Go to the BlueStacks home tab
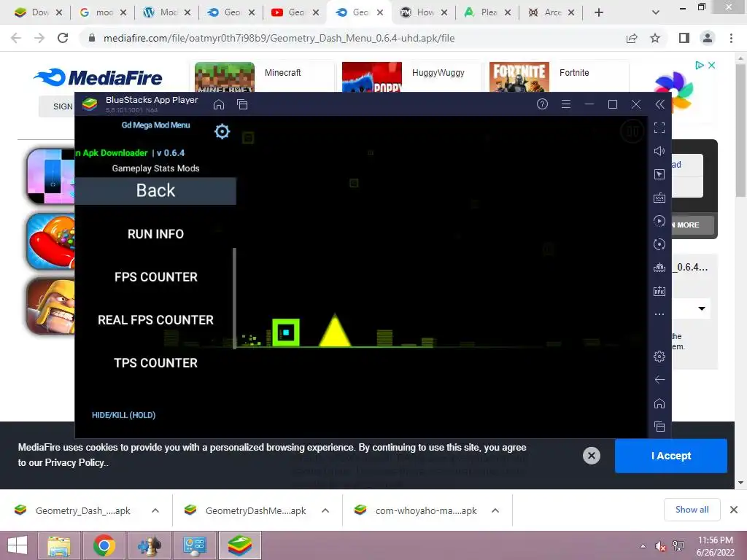Viewport: 747px width, 560px height. (219, 104)
